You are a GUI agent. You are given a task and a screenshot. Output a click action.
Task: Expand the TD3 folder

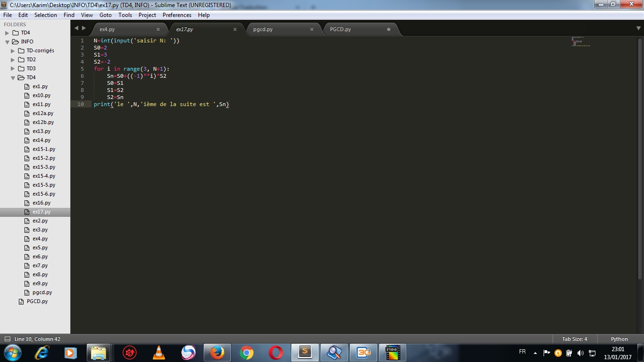tap(12, 68)
